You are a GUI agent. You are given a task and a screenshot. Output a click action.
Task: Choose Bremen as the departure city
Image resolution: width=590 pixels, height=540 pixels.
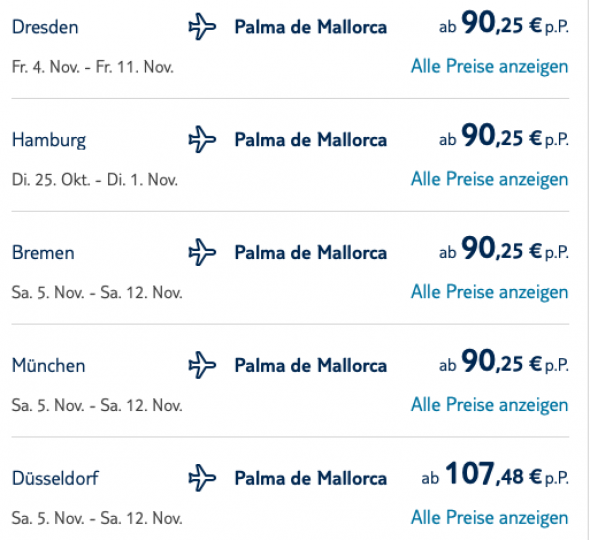[x=43, y=253]
